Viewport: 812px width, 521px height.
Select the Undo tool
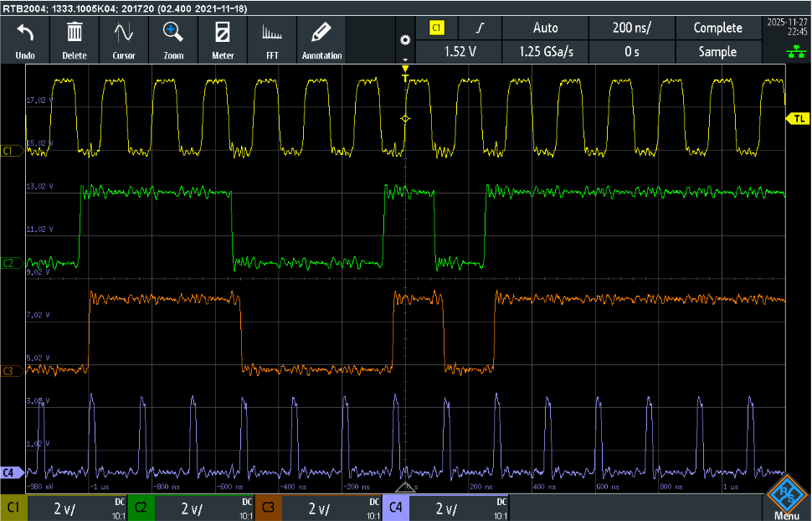pos(25,38)
